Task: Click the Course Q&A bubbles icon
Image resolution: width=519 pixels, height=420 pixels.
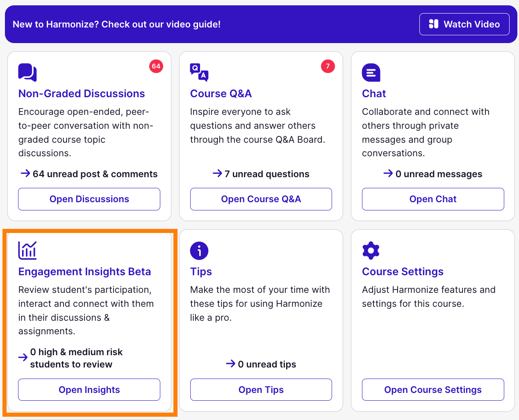Action: pos(199,73)
